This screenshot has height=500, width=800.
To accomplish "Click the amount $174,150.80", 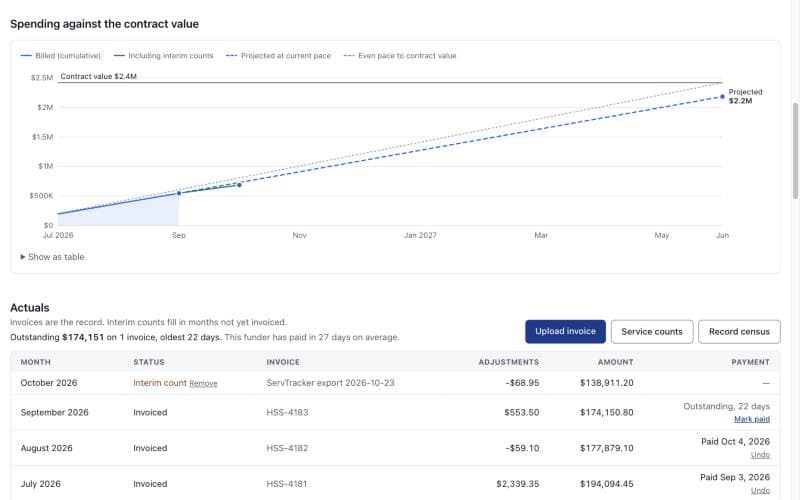I will click(607, 412).
